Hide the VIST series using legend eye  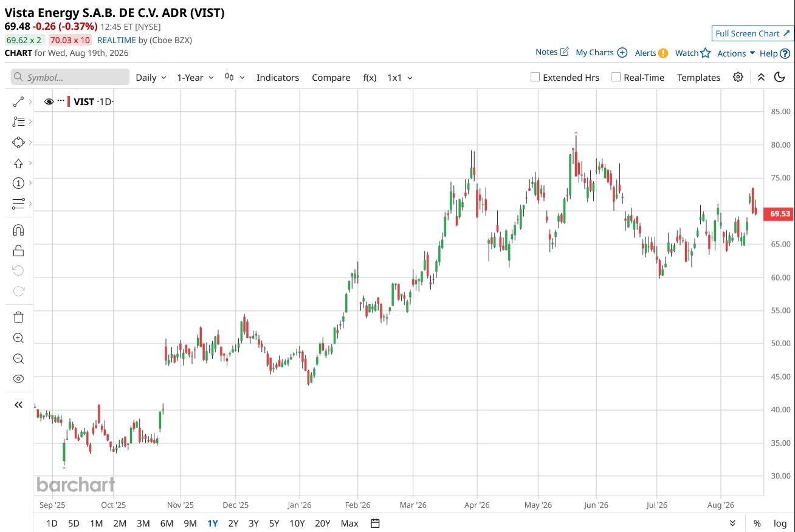point(49,101)
